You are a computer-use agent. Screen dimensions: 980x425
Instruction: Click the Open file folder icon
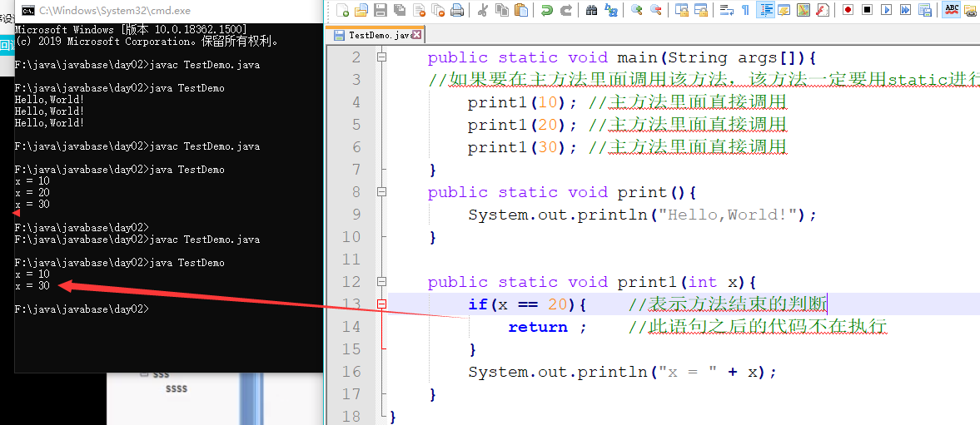coord(361,10)
